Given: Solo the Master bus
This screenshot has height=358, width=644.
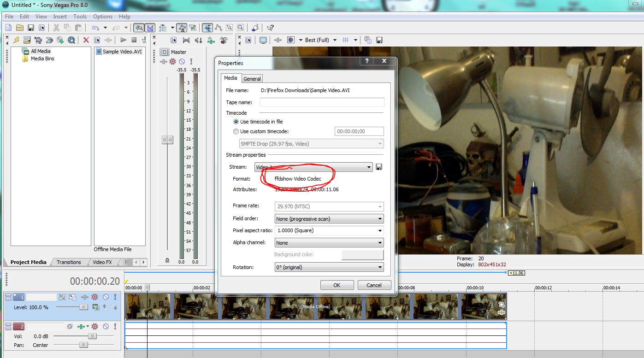Looking at the screenshot, I should [191, 61].
